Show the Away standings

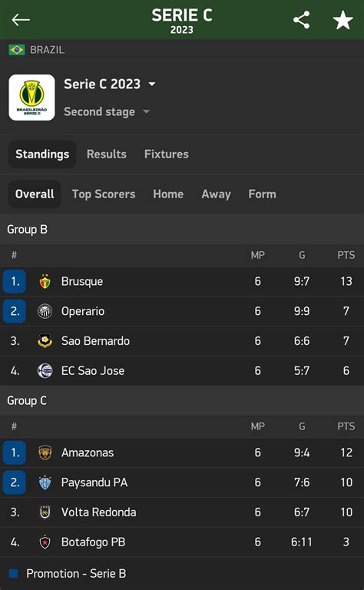point(216,194)
